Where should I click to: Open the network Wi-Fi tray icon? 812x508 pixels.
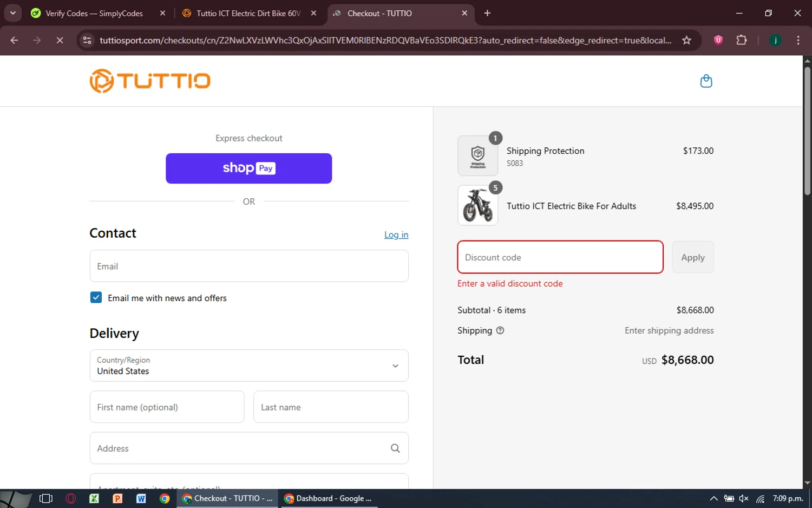pos(760,498)
